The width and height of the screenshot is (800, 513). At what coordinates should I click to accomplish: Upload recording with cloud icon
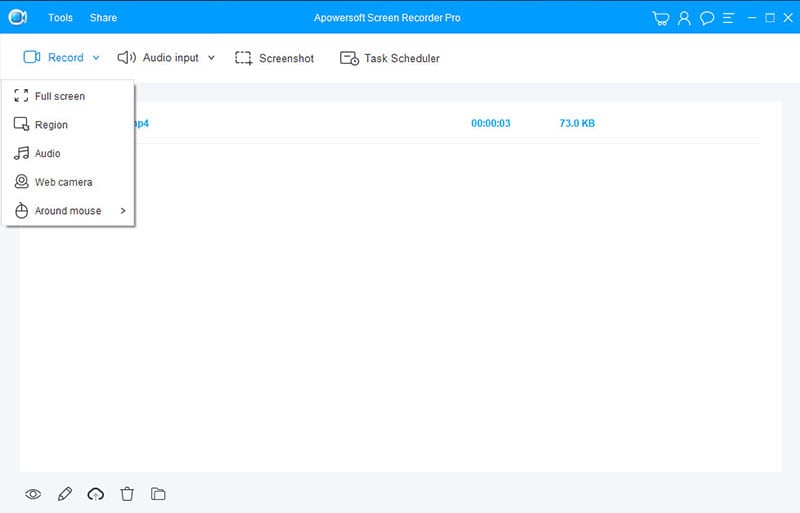point(95,494)
